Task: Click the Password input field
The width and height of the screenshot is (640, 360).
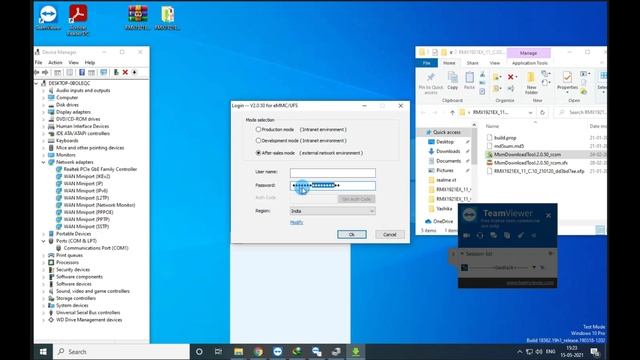Action: [x=333, y=186]
